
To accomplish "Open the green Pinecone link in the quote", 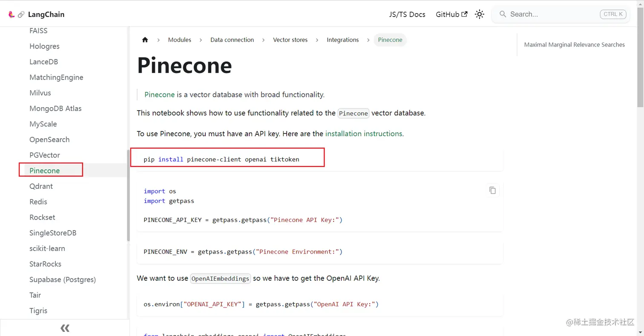I will point(160,94).
